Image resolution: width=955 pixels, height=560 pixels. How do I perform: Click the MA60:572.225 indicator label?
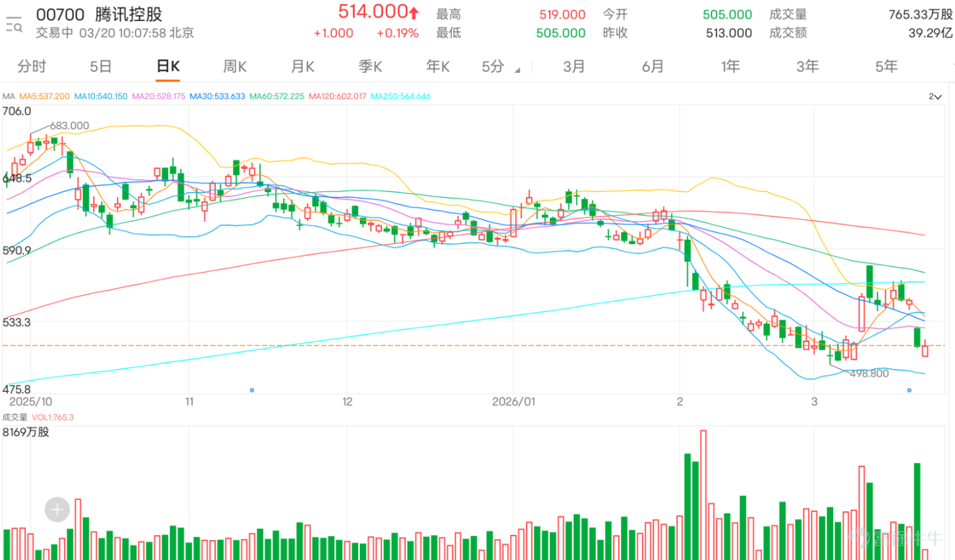(x=276, y=96)
